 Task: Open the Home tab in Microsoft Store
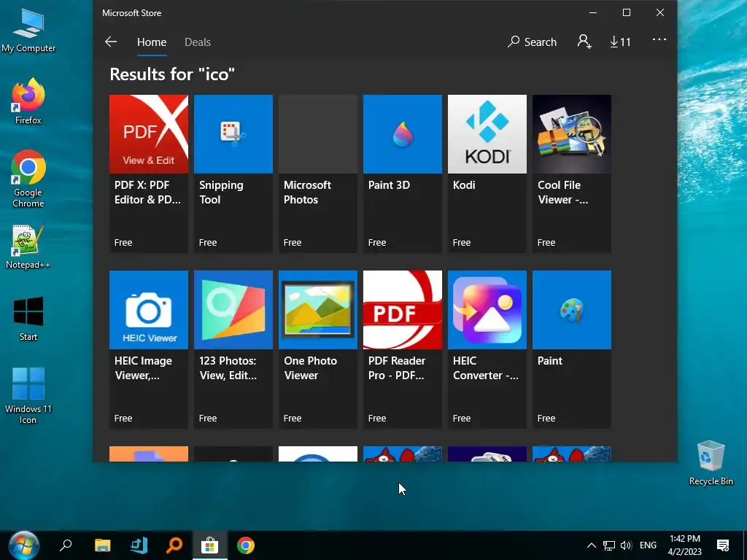coord(152,42)
